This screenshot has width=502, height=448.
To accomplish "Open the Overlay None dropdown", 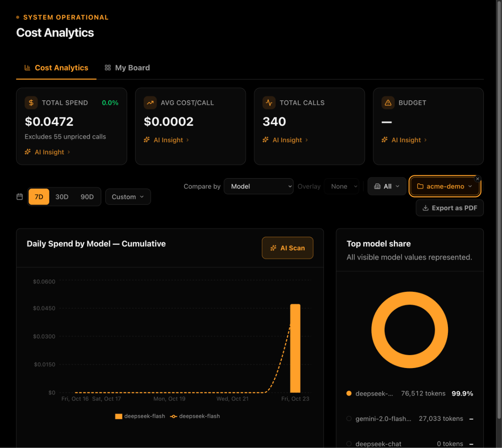I will pos(341,186).
